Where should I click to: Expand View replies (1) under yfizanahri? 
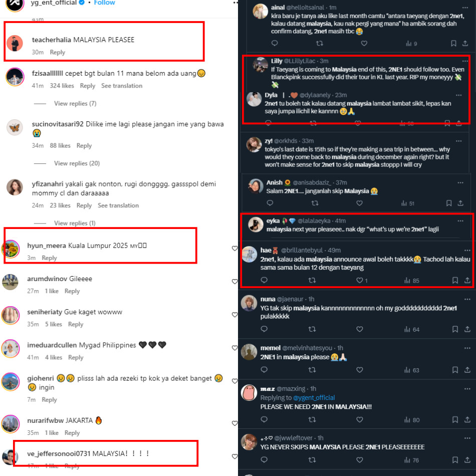(75, 223)
